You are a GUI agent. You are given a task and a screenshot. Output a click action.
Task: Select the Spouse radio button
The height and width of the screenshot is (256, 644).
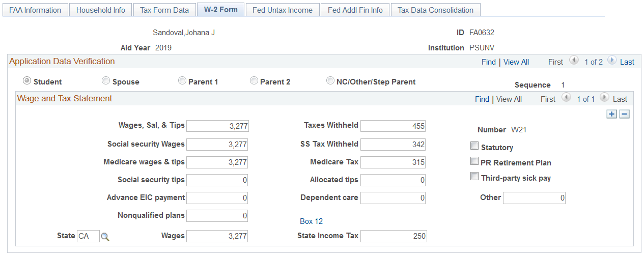(106, 81)
